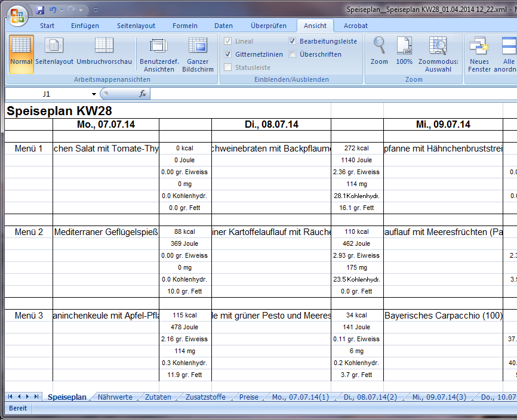Open the undo history dropdown arrow
The image size is (517, 420).
coord(61,10)
